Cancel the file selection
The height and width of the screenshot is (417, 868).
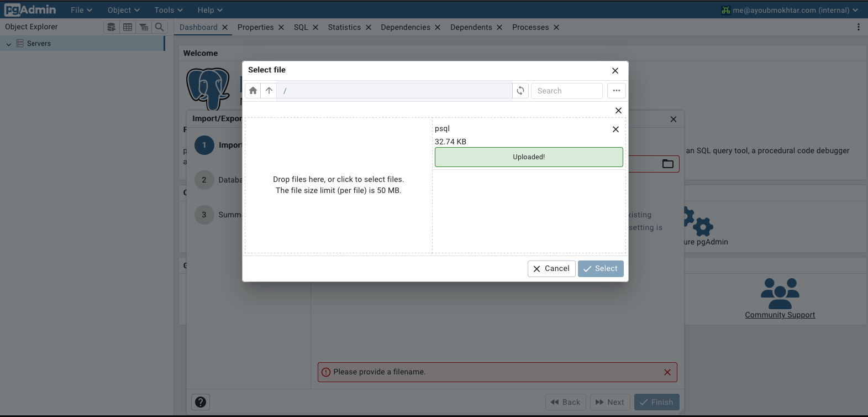pyautogui.click(x=551, y=269)
